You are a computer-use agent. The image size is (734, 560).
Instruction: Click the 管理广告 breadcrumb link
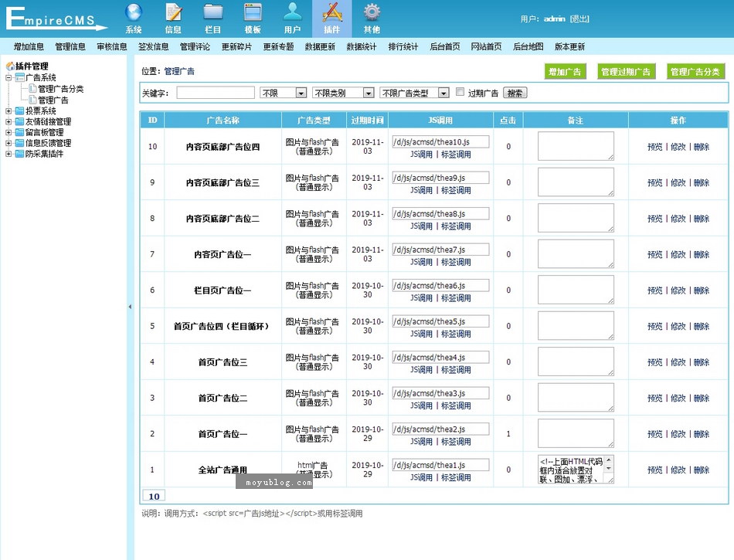pos(179,72)
